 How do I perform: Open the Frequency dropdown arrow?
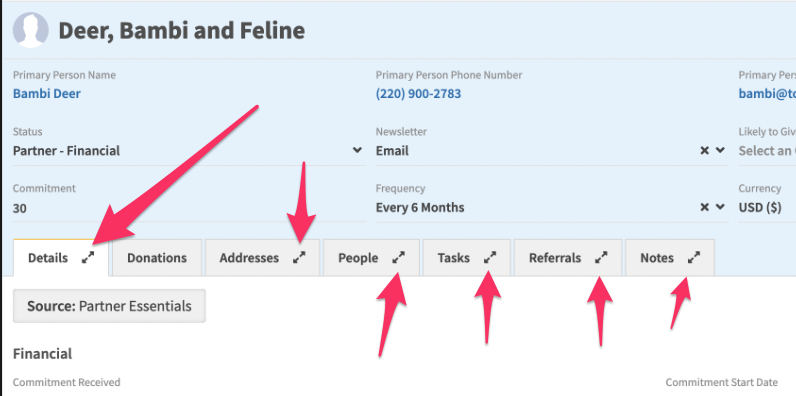coord(720,207)
